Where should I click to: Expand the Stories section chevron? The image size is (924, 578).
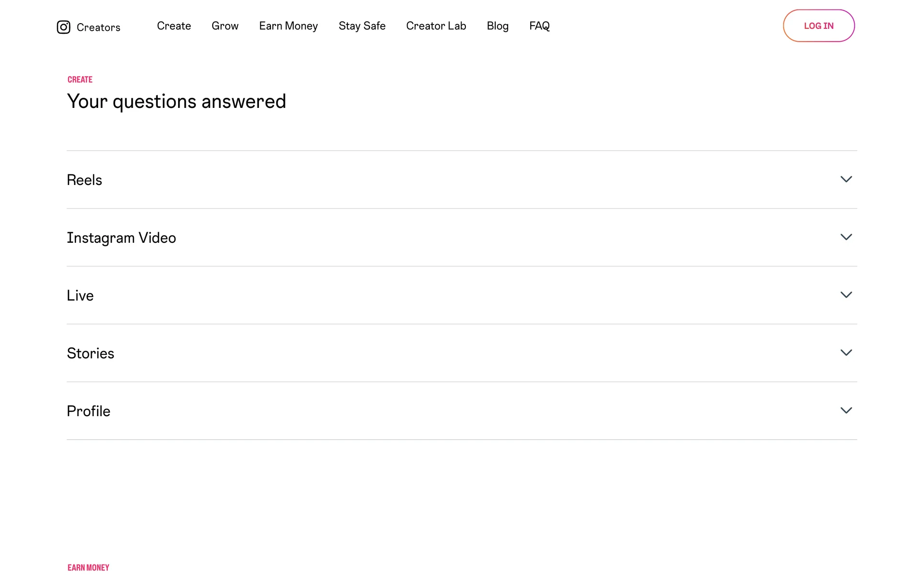(846, 353)
